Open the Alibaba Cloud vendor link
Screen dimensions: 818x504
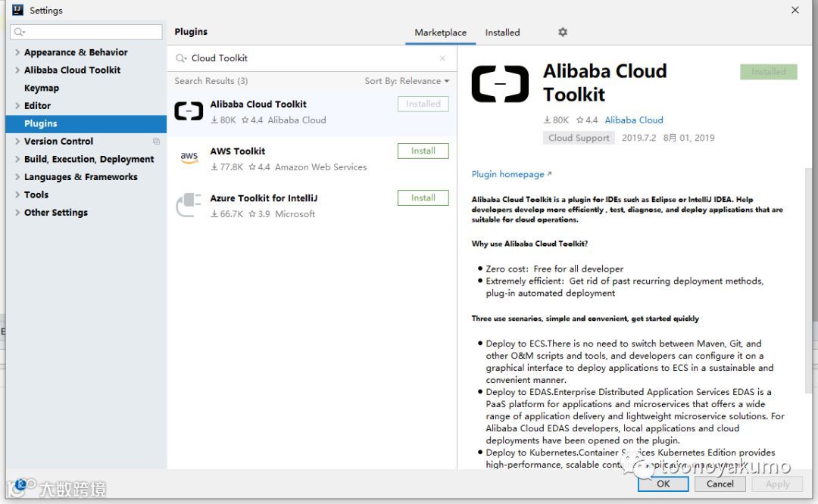[634, 120]
